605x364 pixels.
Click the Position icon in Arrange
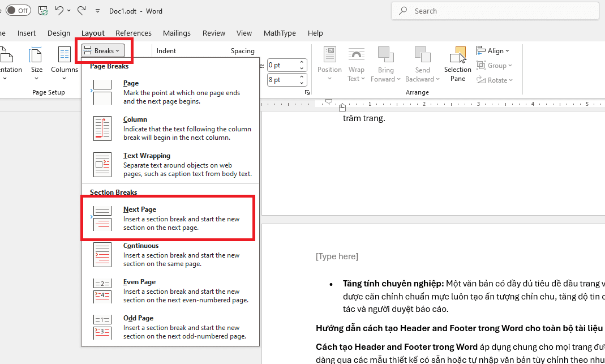tap(329, 54)
